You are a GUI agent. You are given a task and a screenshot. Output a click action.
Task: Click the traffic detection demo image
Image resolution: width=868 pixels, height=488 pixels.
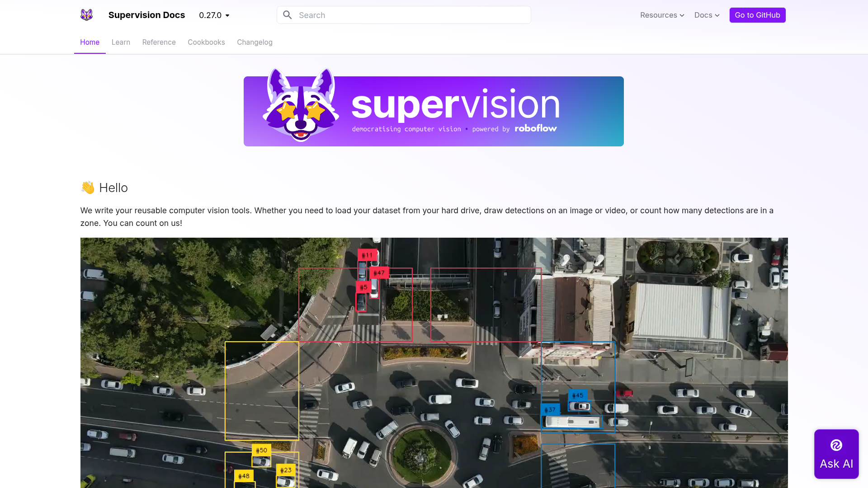coord(434,361)
